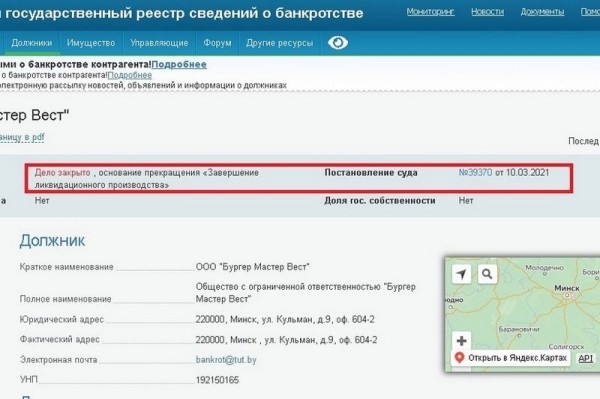600x399 pixels.
Task: Open the Мониторинг link in header
Action: pos(430,12)
